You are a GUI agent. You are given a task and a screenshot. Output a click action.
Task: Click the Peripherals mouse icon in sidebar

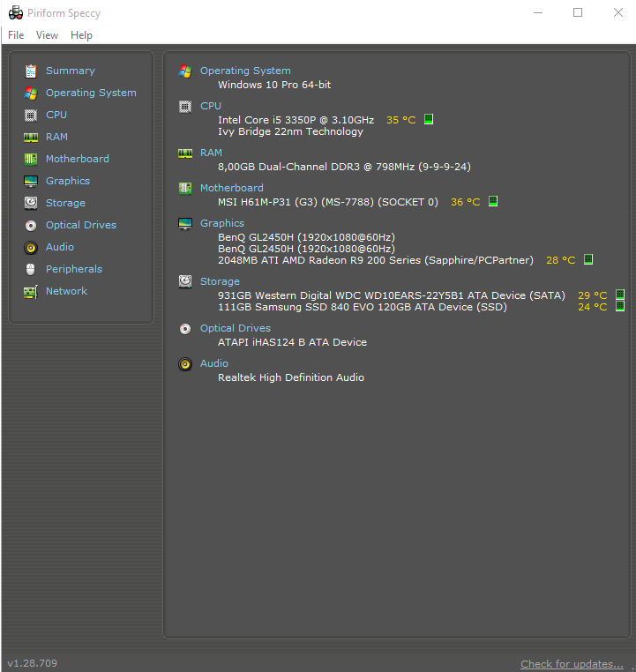tap(30, 269)
